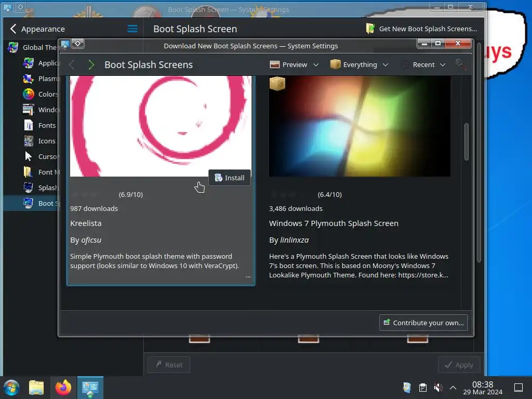Image resolution: width=532 pixels, height=399 pixels.
Task: Click 987 downloads text
Action: pos(94,208)
